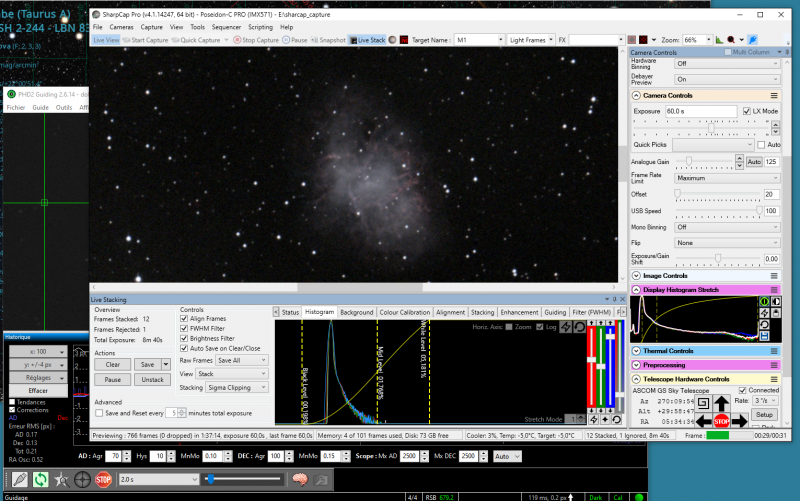800x501 pixels.
Task: Adjust the PHD2 gamma slider handle
Action: click(210, 479)
